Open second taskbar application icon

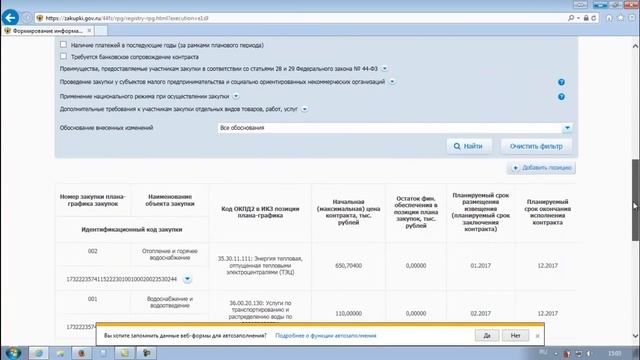tap(60, 353)
